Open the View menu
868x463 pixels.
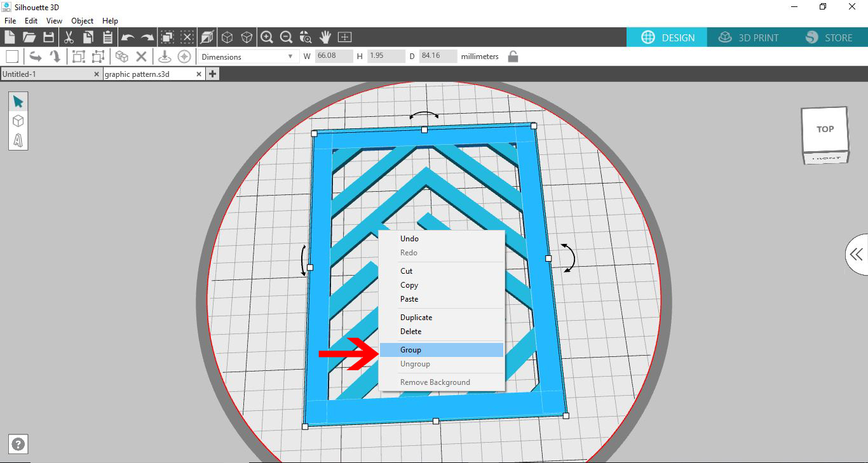pos(54,21)
